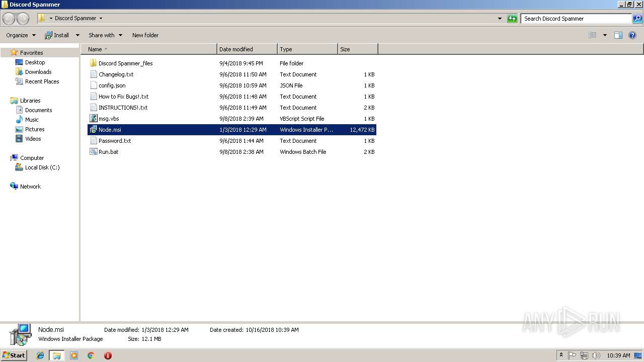Show the preview pane icon
Viewport: 644px width, 362px height.
tap(618, 35)
